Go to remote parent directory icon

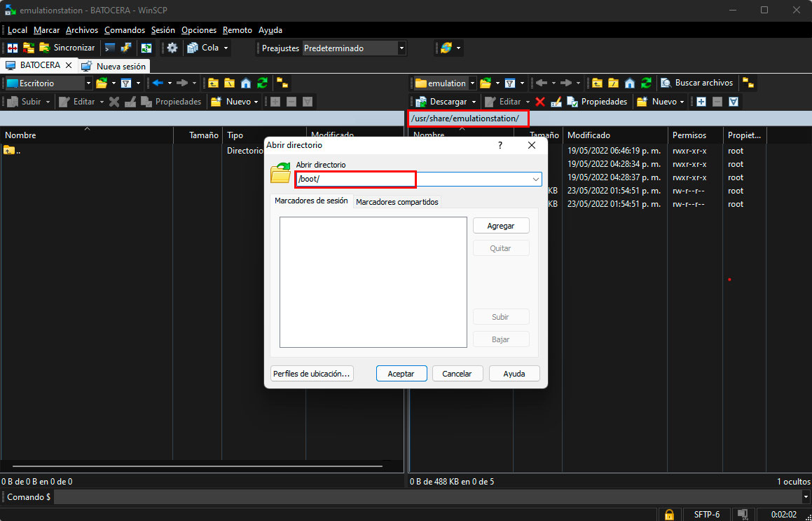[597, 83]
